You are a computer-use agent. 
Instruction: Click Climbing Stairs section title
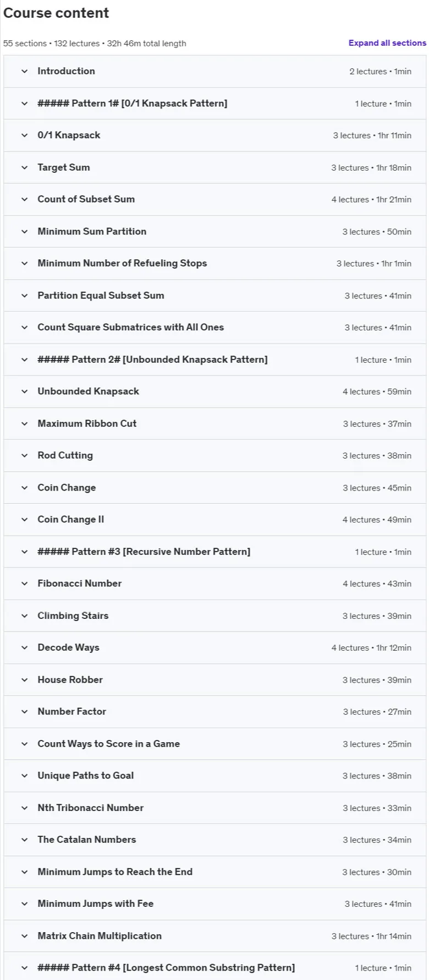click(x=73, y=616)
